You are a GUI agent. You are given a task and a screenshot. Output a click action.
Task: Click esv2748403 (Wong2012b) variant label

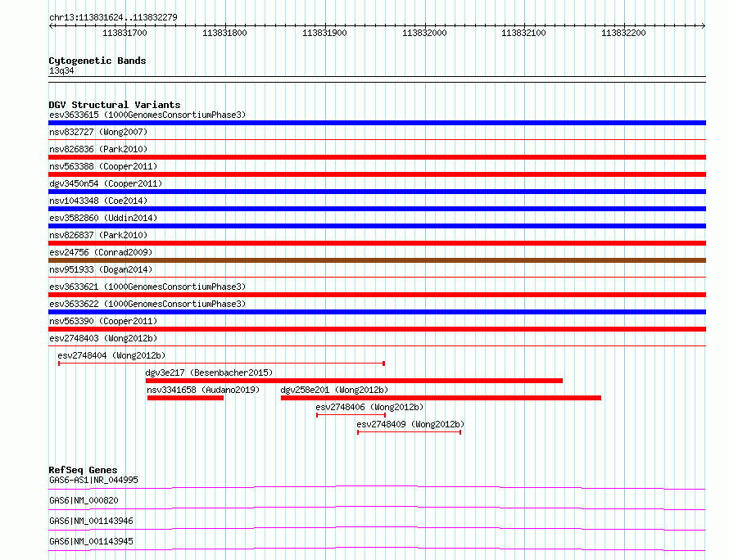[x=103, y=338]
